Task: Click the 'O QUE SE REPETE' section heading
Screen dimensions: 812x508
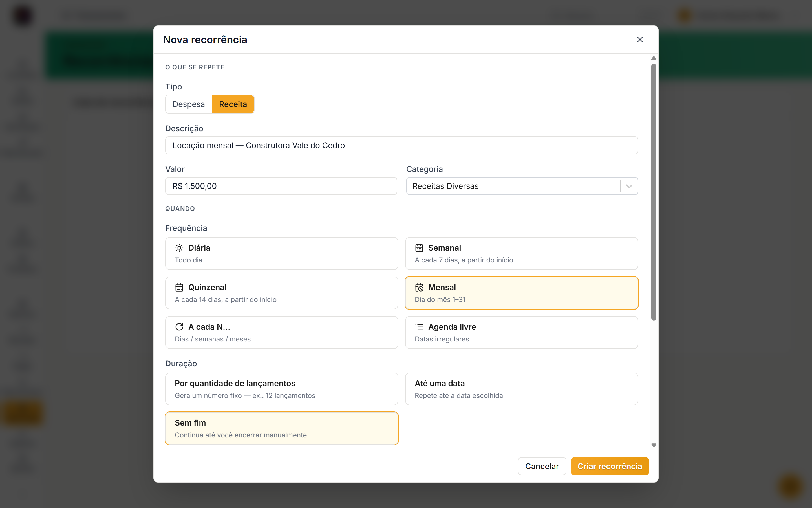Action: click(195, 67)
